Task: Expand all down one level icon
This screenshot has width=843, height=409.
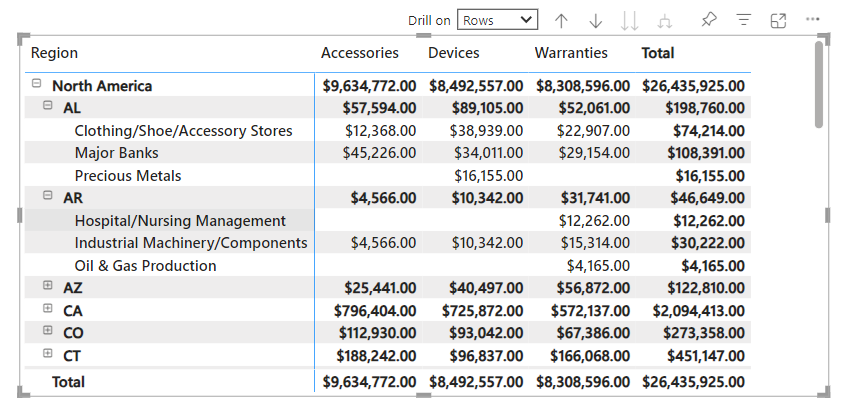Action: 663,20
